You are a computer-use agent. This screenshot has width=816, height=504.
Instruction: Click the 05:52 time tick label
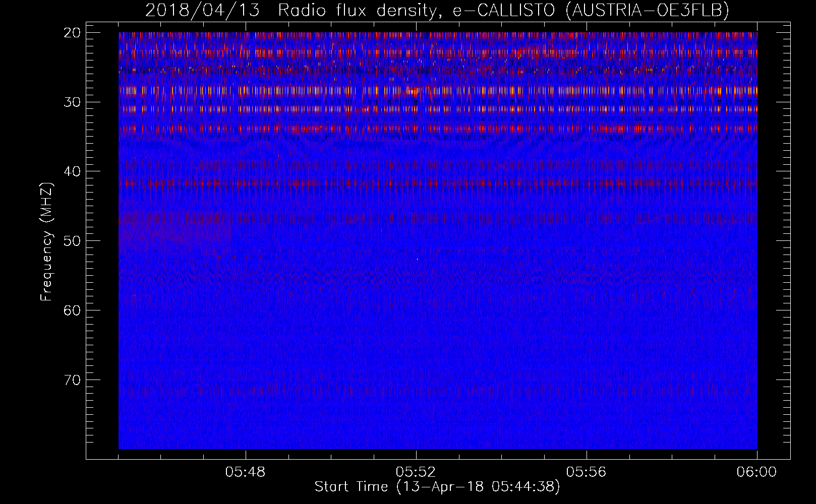point(416,473)
